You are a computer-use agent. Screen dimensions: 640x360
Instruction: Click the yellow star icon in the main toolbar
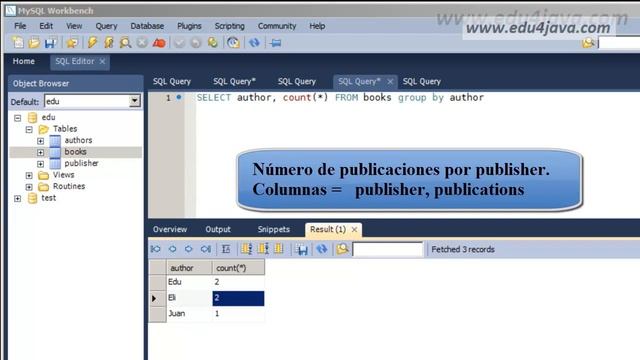click(72, 42)
